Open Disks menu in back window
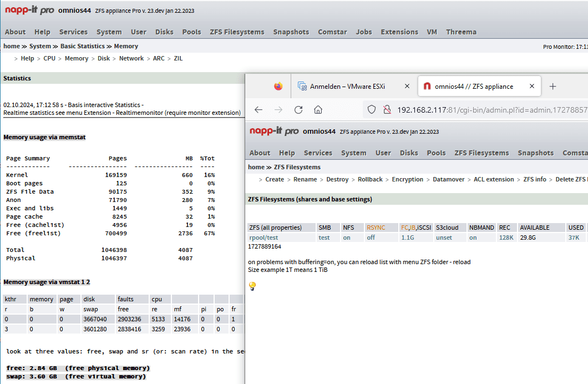This screenshot has width=588, height=384. click(x=165, y=32)
